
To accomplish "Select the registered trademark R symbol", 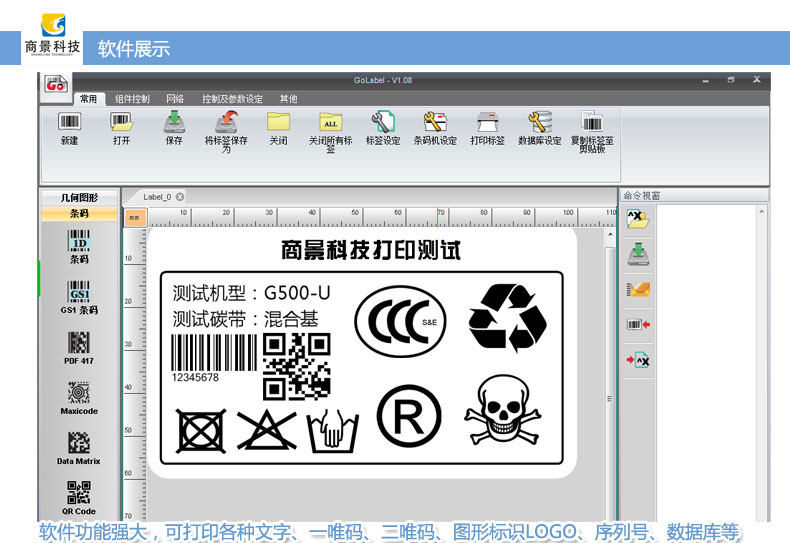I will point(409,416).
